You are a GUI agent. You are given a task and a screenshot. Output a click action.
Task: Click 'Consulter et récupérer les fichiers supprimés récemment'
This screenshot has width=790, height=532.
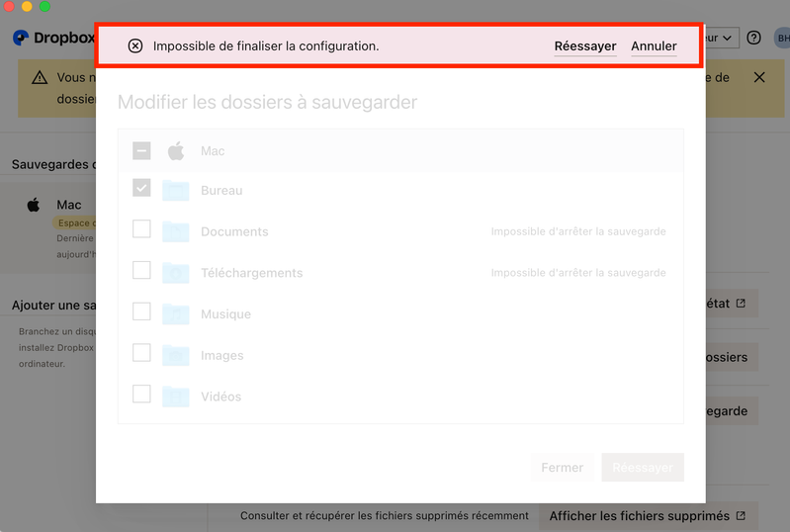(x=385, y=516)
